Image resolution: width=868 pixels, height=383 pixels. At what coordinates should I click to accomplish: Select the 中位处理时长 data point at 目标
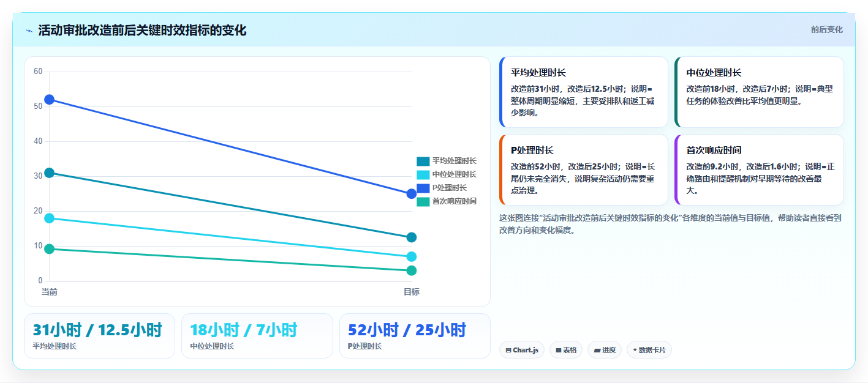coord(412,257)
